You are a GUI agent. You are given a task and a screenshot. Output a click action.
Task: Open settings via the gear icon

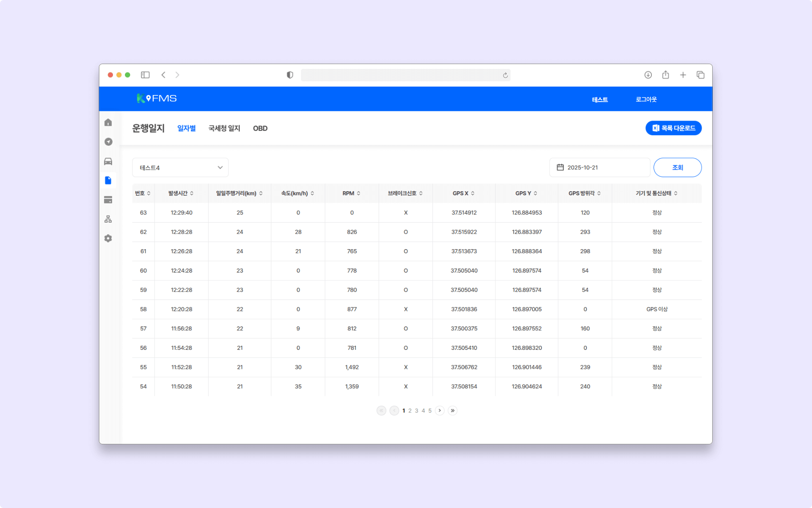point(108,238)
